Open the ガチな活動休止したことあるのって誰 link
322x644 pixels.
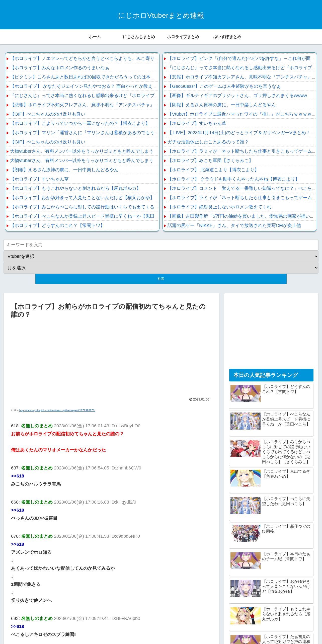[x=208, y=142]
